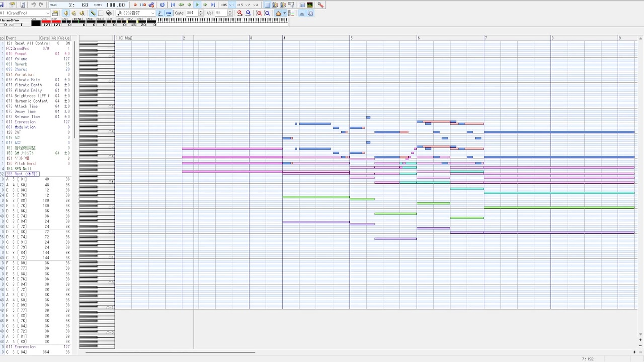Activate the rectangle selection tool
The height and width of the screenshot is (362, 644).
click(x=100, y=13)
